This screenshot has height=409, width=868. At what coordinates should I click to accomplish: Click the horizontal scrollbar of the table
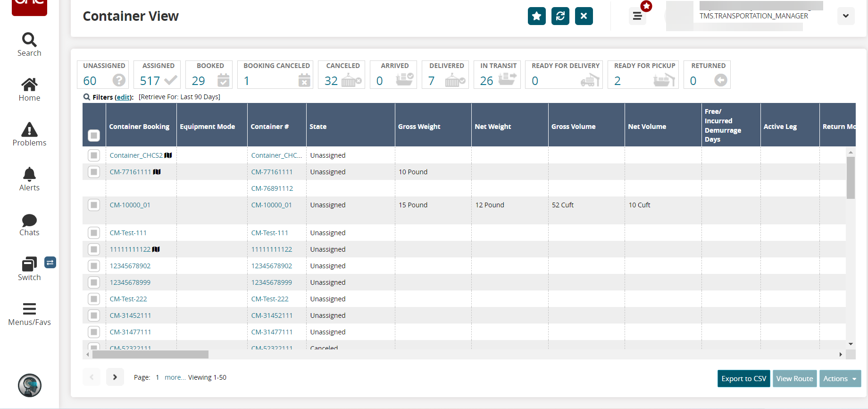[150, 354]
